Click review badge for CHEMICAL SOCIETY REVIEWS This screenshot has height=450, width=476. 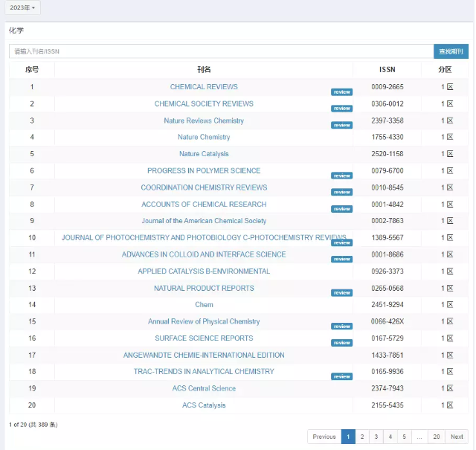coord(342,109)
